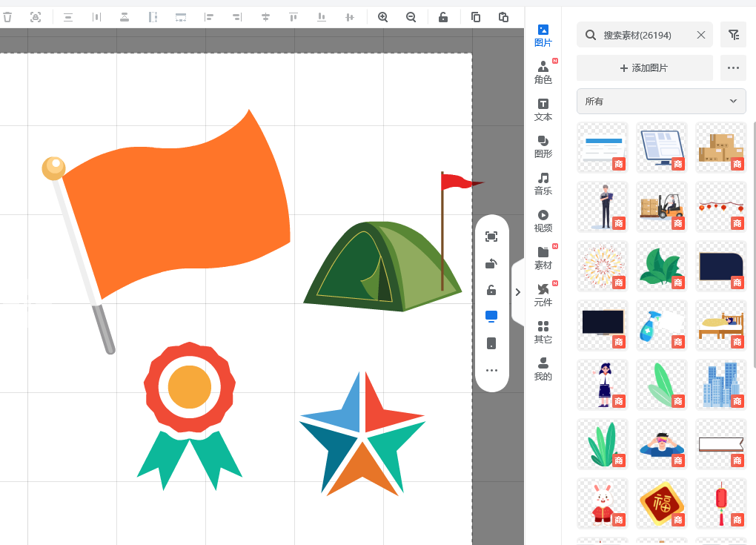Open the 所有 category dropdown
The width and height of the screenshot is (756, 545).
coord(661,101)
